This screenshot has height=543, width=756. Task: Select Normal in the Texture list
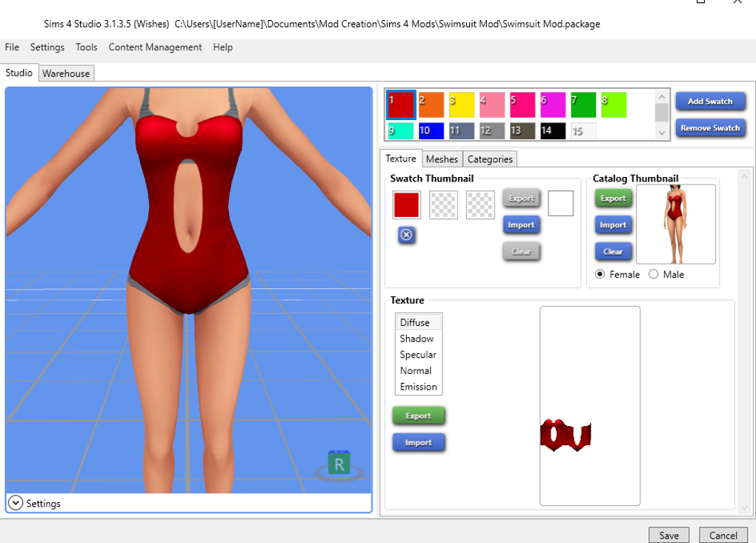417,370
